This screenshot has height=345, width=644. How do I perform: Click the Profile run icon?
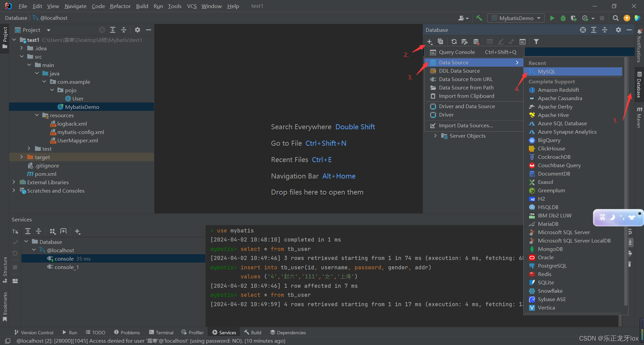[585, 18]
